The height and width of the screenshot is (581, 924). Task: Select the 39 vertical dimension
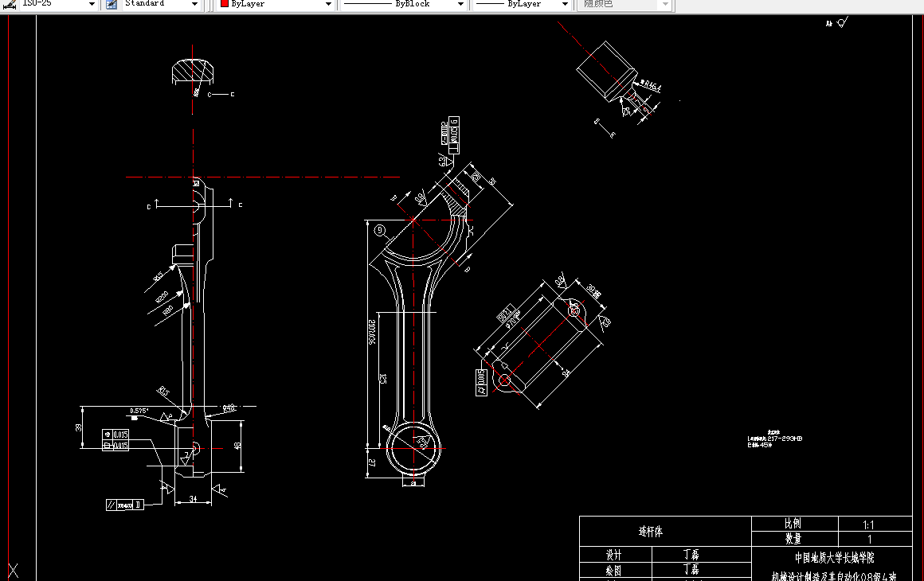click(x=78, y=427)
